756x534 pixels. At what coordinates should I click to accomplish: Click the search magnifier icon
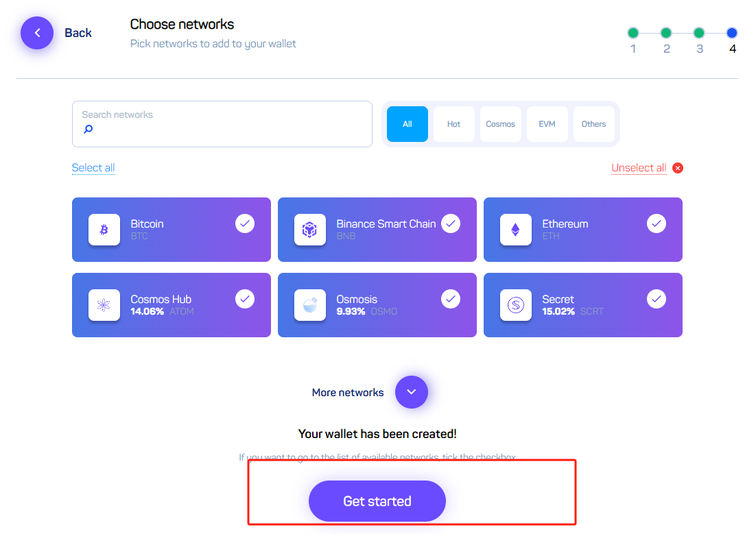tap(88, 129)
